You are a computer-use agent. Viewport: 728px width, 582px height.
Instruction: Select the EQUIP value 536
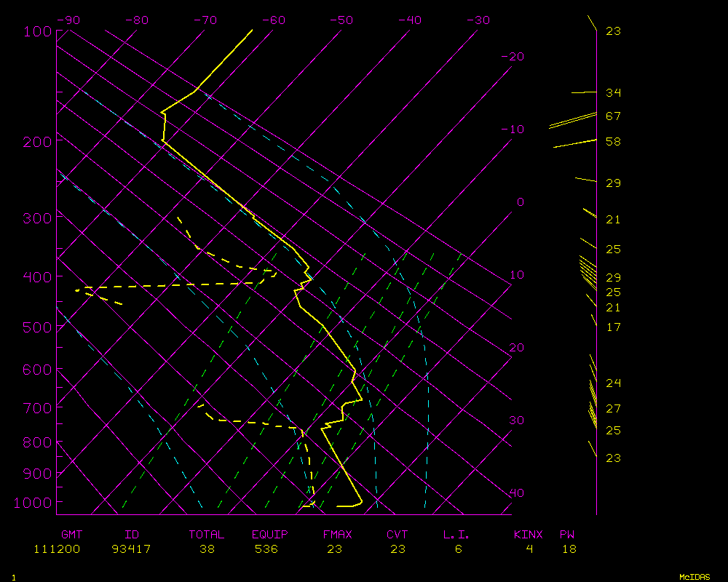(x=266, y=549)
